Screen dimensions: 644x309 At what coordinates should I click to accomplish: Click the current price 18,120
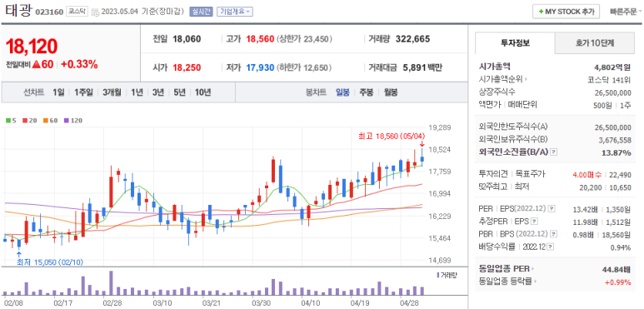pyautogui.click(x=31, y=47)
